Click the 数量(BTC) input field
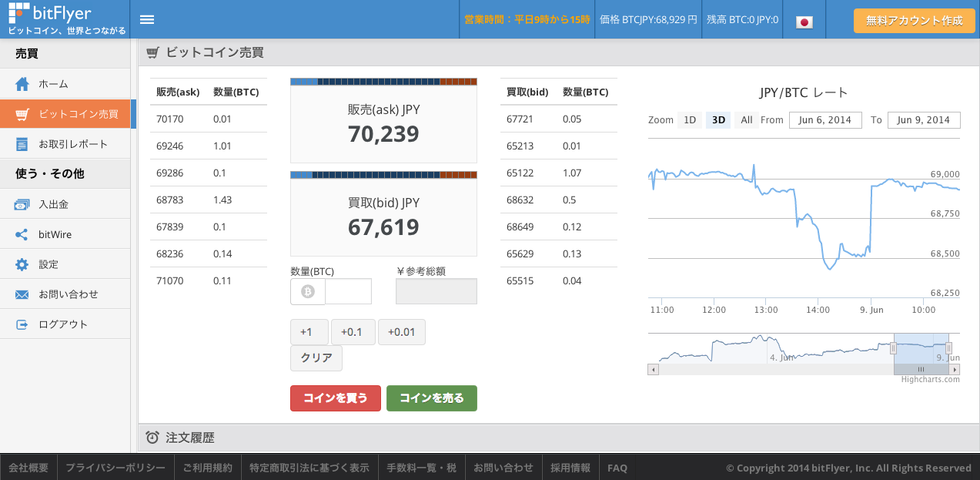Viewport: 980px width, 480px height. (x=348, y=291)
